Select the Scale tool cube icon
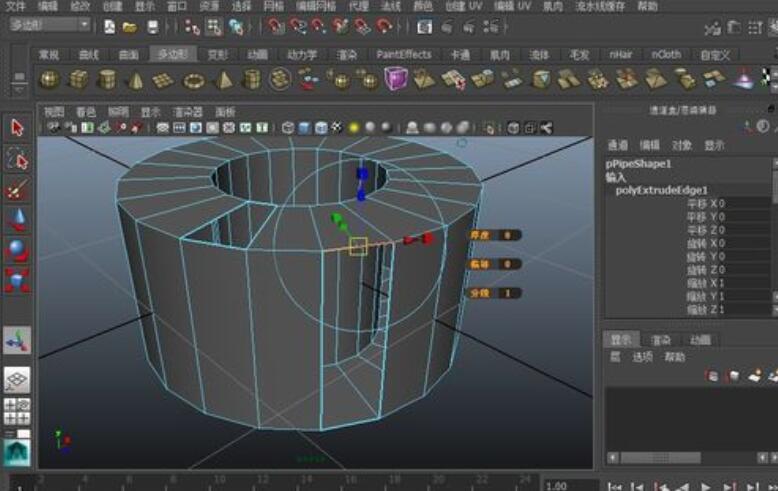778x491 pixels. coord(17,280)
